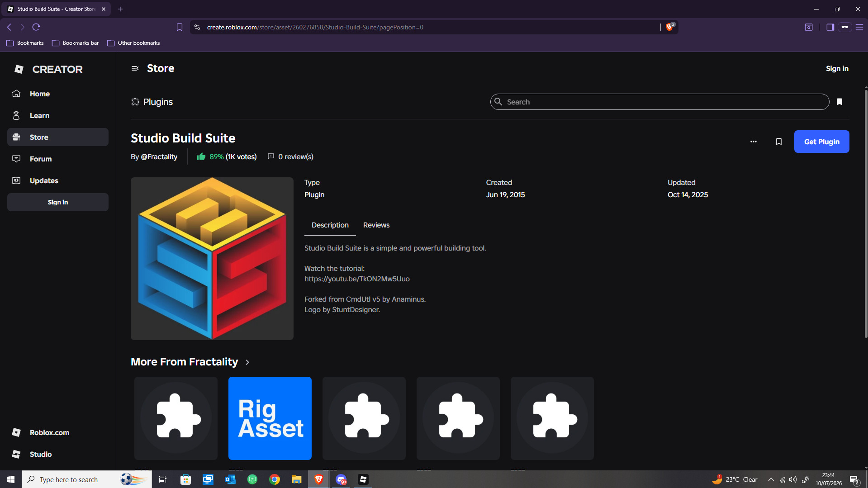Open the fifth plugin card thumbnail
This screenshot has height=488, width=868.
(x=552, y=418)
